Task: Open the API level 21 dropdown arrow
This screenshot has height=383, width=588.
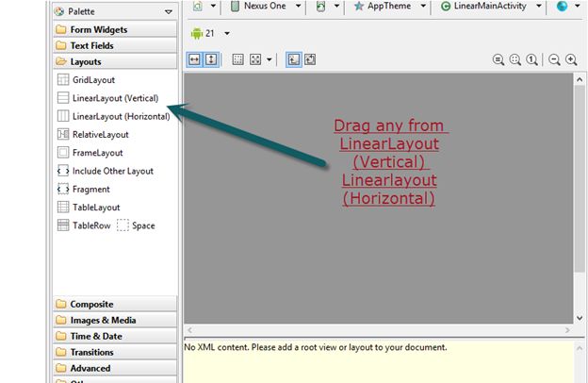Action: [227, 33]
